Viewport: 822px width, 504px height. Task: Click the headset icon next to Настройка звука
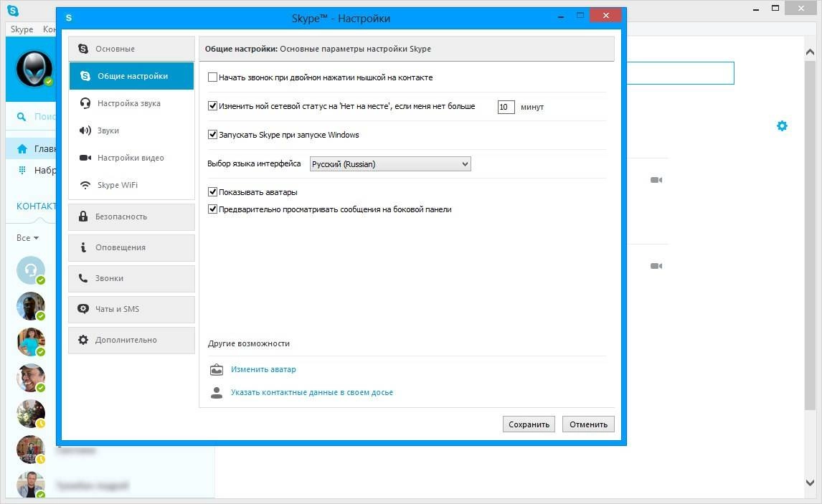click(x=85, y=103)
